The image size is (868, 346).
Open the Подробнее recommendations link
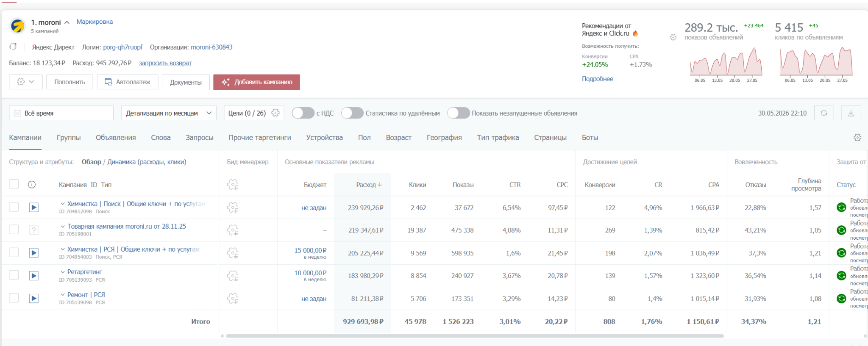pyautogui.click(x=598, y=79)
